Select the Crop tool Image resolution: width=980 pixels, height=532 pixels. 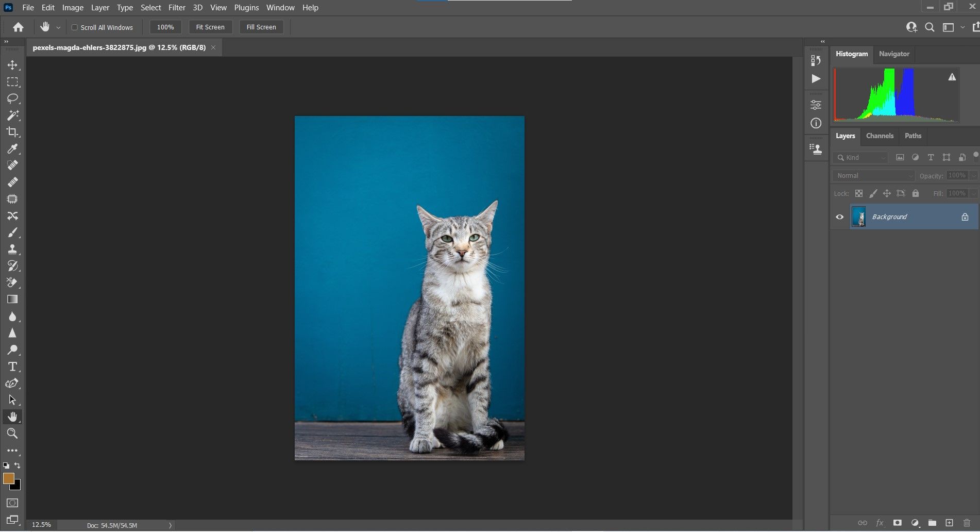click(x=12, y=132)
